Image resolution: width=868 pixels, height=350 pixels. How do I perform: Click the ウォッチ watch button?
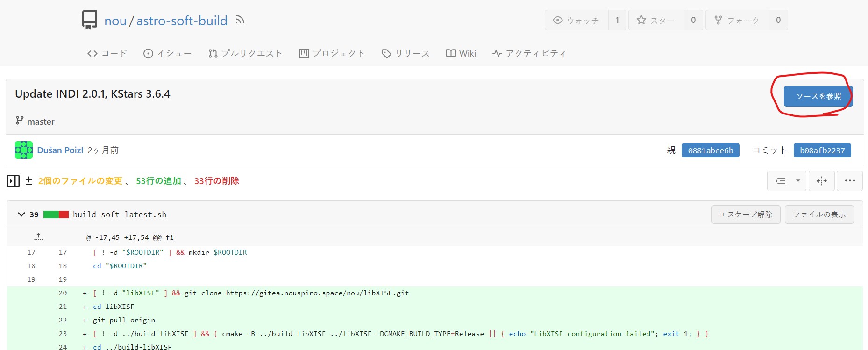pos(576,20)
